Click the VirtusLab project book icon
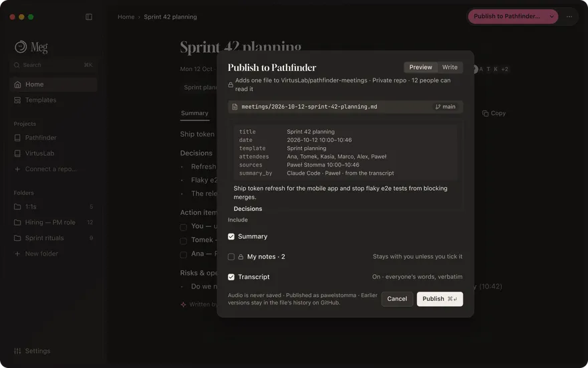This screenshot has width=588, height=368. 17,154
